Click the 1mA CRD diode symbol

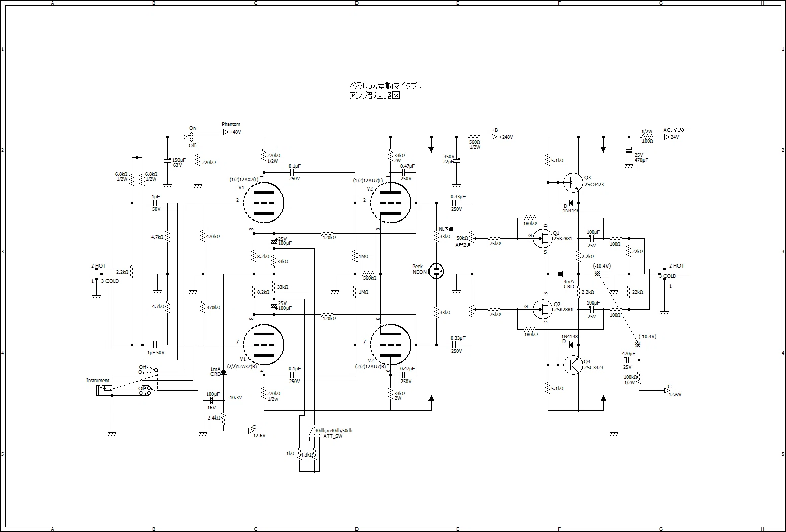coord(223,372)
